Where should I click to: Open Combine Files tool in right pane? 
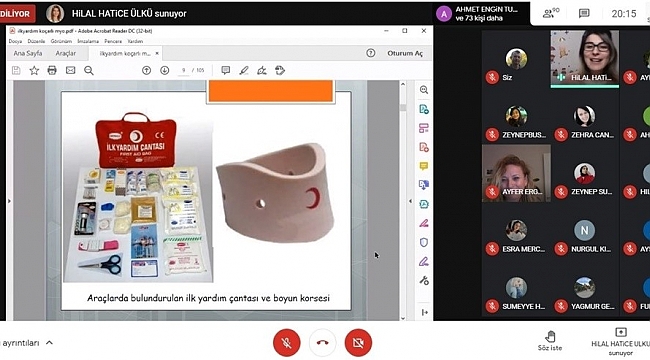point(424,185)
